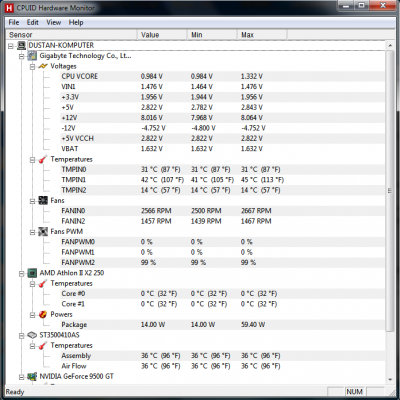Click the Powers flame icon
Screen dimensions: 400x400
coord(43,314)
